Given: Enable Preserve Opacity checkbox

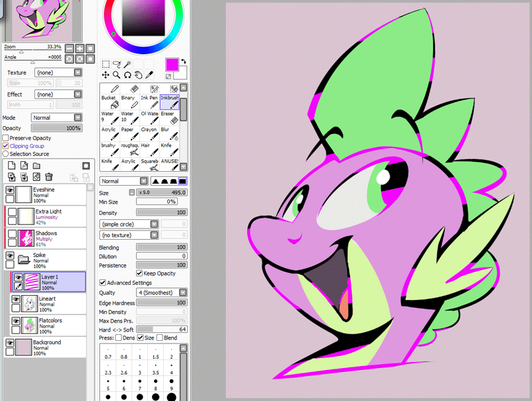Looking at the screenshot, I should pos(5,138).
